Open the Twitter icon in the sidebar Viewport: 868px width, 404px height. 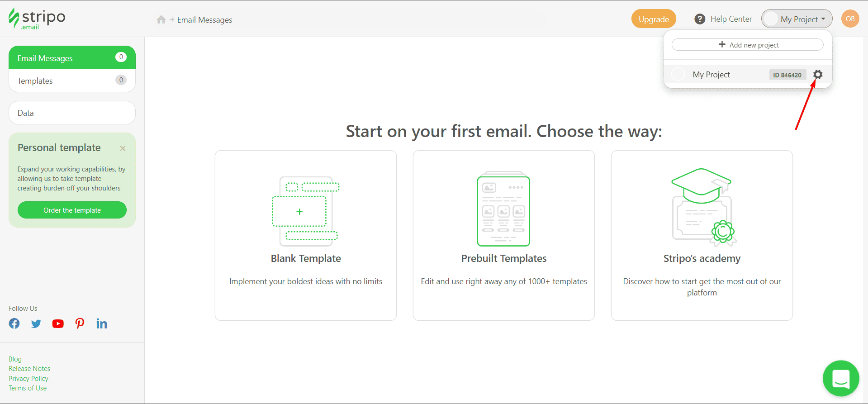tap(36, 323)
